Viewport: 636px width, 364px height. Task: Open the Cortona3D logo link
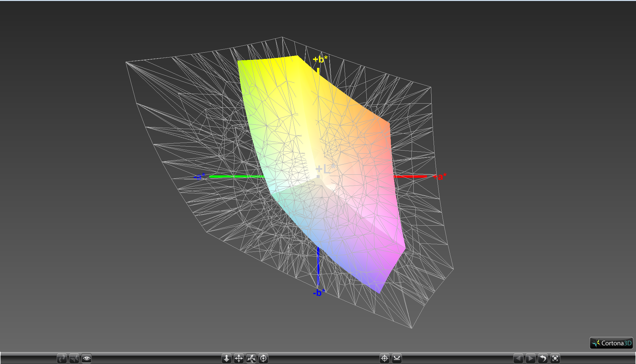click(611, 343)
